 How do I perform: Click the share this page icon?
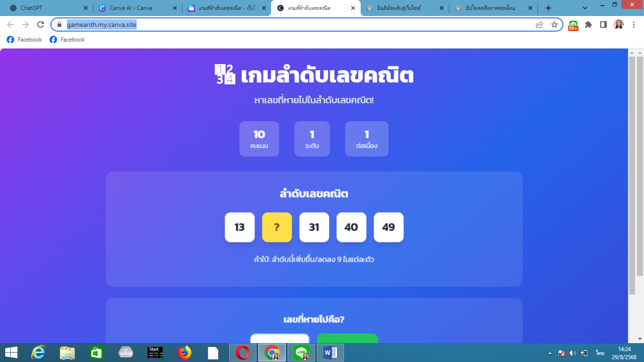(x=538, y=24)
